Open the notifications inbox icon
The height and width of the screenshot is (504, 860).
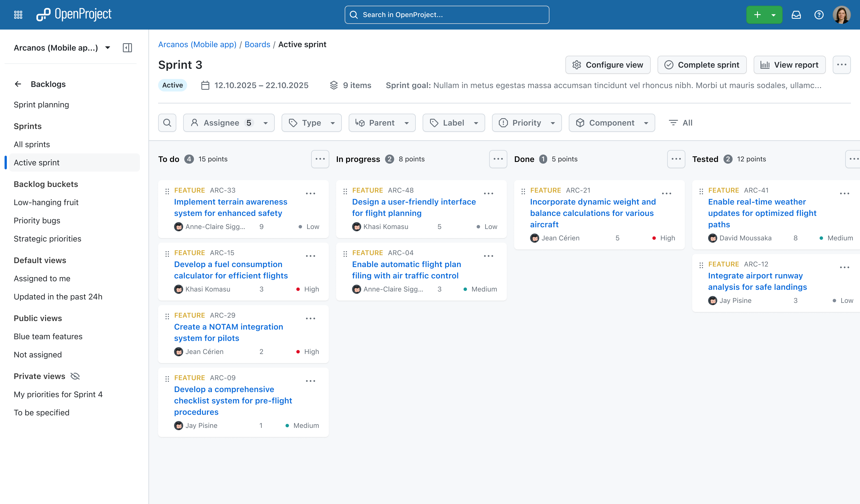796,15
